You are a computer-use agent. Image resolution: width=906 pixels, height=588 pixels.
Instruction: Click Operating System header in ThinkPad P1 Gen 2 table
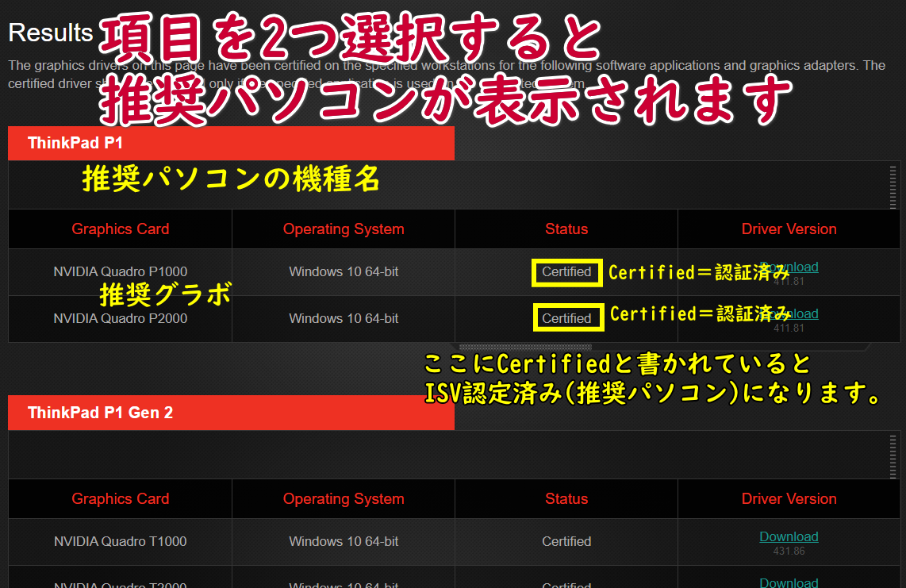pyautogui.click(x=344, y=499)
